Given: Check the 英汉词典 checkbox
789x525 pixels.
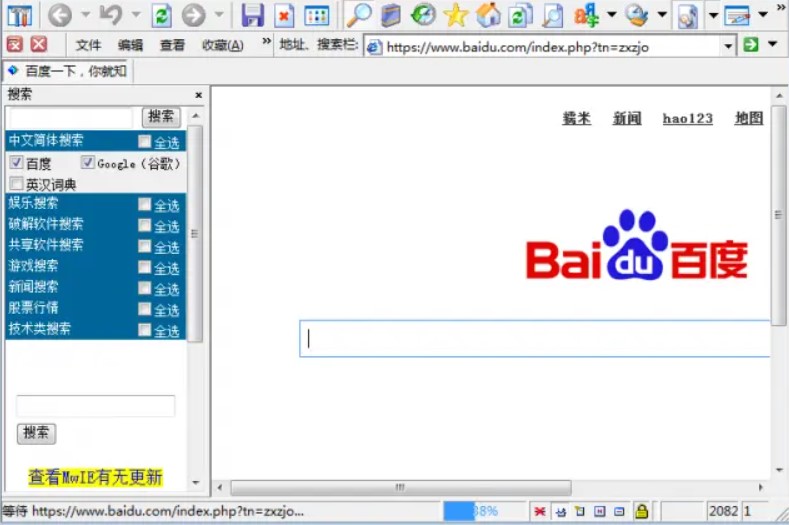Looking at the screenshot, I should pos(17,183).
